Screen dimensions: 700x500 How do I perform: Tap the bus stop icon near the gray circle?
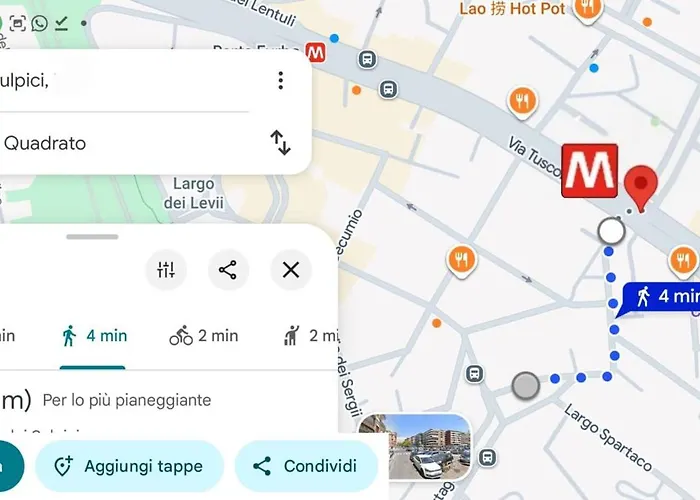pos(475,374)
